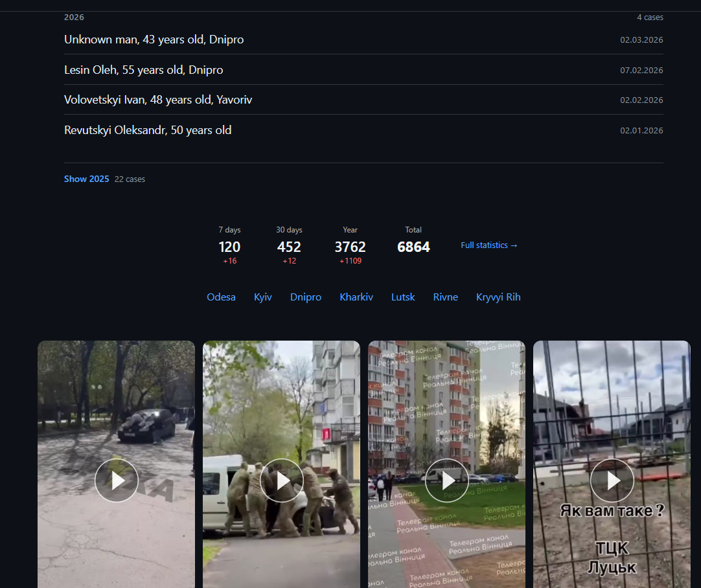Select the Kyiv city link
701x588 pixels.
tap(263, 297)
